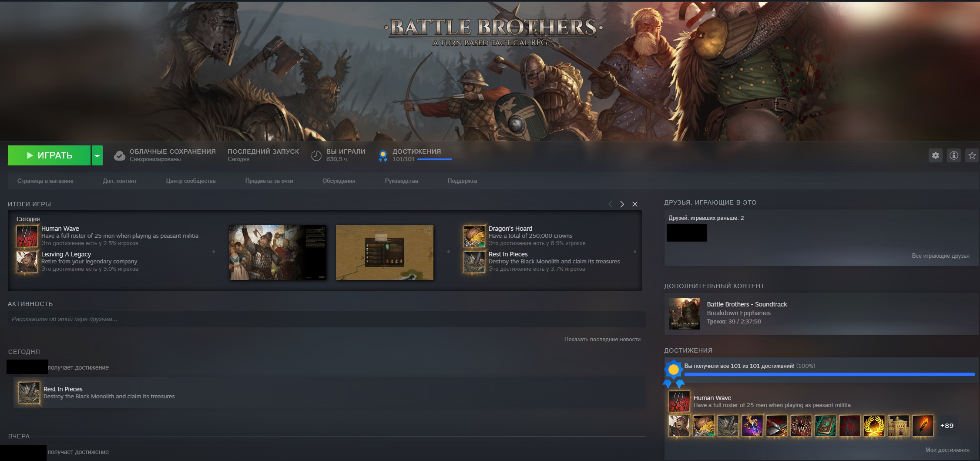Click 'Rest In Pieces' title in activity feed

point(63,389)
